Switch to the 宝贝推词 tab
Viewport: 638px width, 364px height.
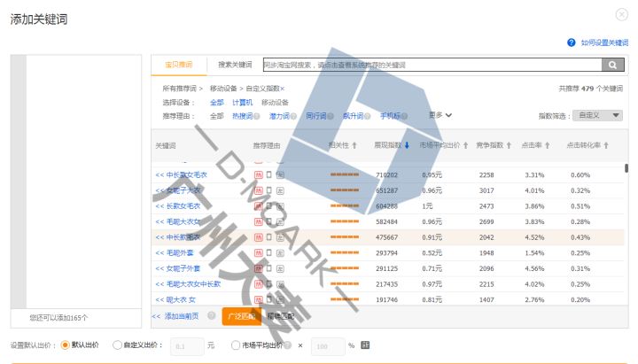(x=179, y=65)
